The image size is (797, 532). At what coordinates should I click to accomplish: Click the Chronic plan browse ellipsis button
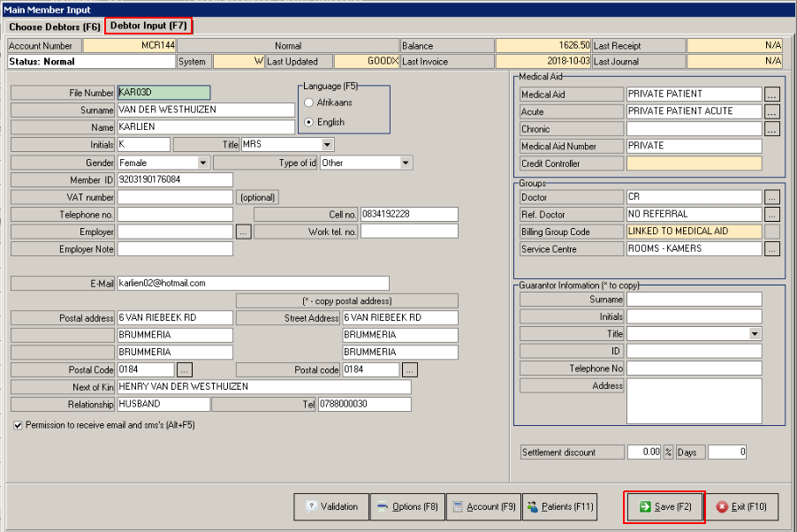pyautogui.click(x=772, y=129)
